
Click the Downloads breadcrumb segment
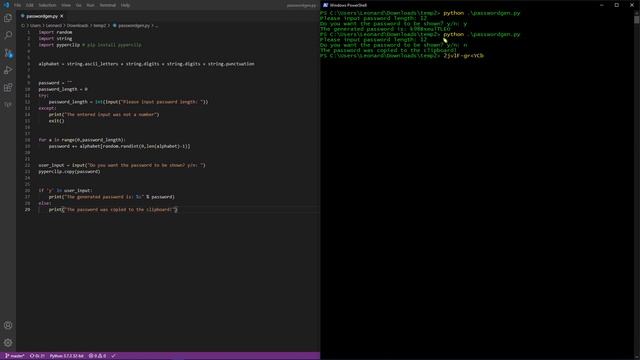pos(78,26)
